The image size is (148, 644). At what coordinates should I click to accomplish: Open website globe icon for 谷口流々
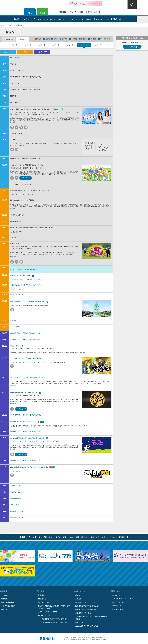[x=12, y=149]
